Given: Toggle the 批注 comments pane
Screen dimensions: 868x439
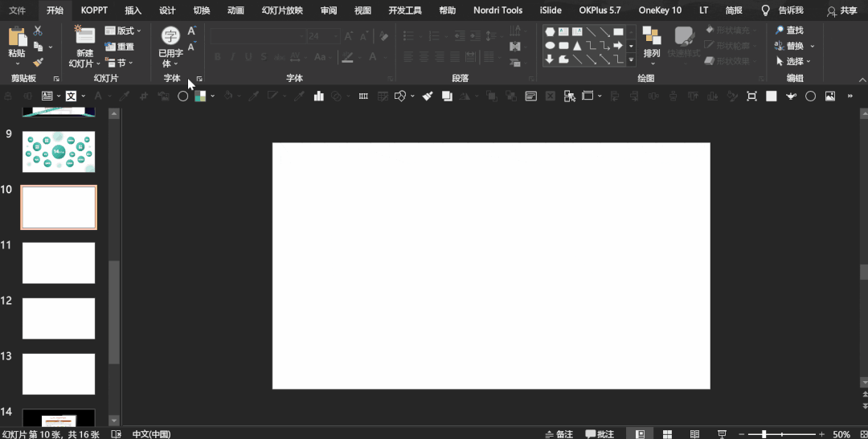Looking at the screenshot, I should [600, 434].
